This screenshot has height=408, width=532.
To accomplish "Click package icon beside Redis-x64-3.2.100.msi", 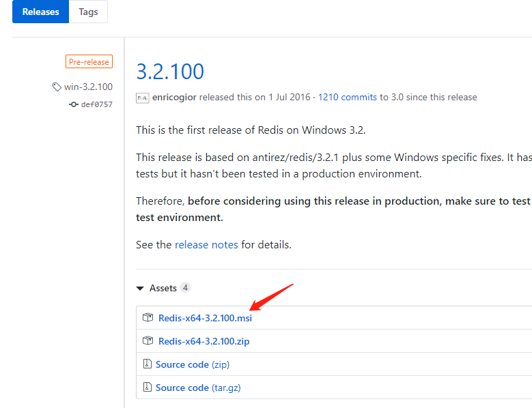I will (x=148, y=317).
